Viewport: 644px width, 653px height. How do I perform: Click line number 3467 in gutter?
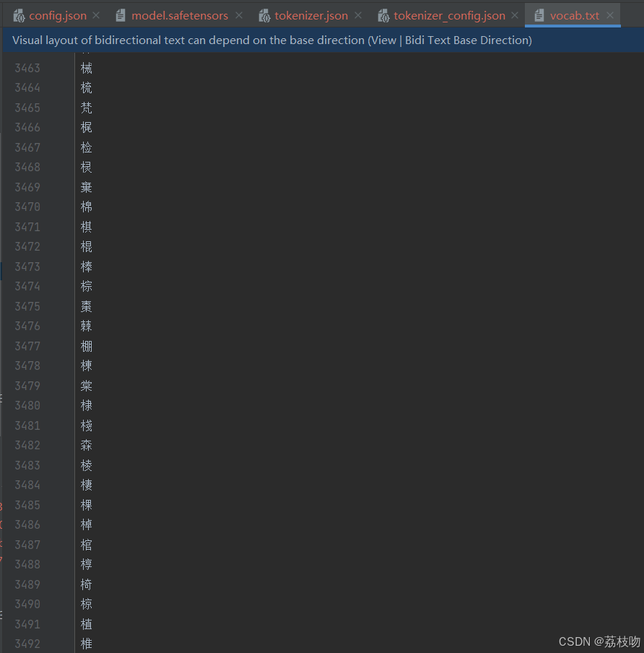[x=27, y=147]
